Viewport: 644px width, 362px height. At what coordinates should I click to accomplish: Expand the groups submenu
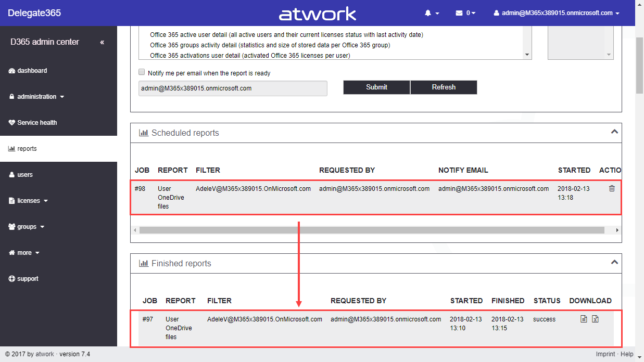click(x=30, y=227)
